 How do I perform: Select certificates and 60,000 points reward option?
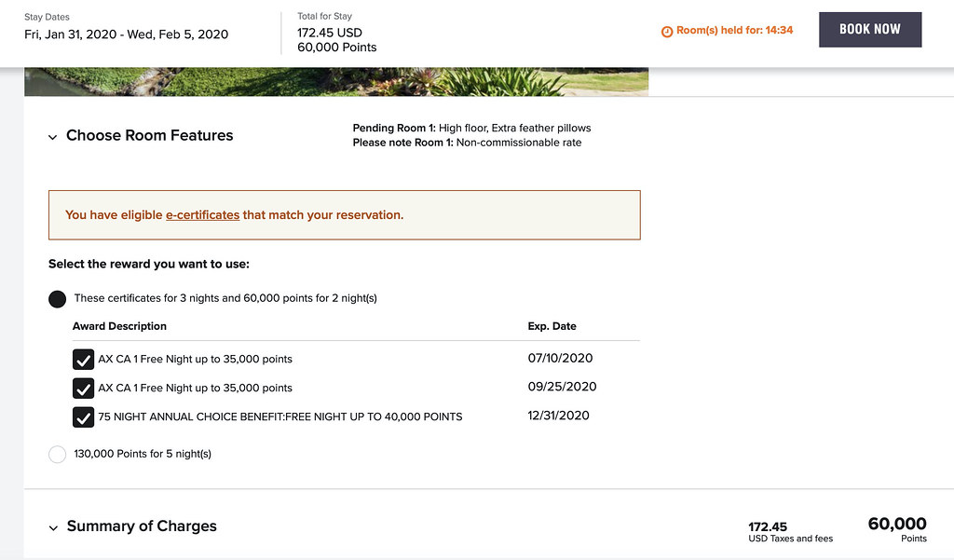coord(57,299)
